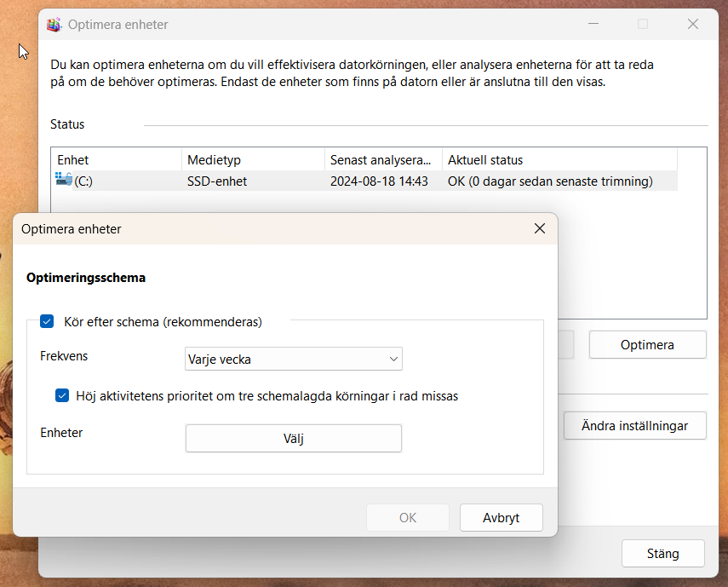Viewport: 728px width, 587px height.
Task: Disable the "Kör efter schema" checkbox
Action: [x=47, y=321]
